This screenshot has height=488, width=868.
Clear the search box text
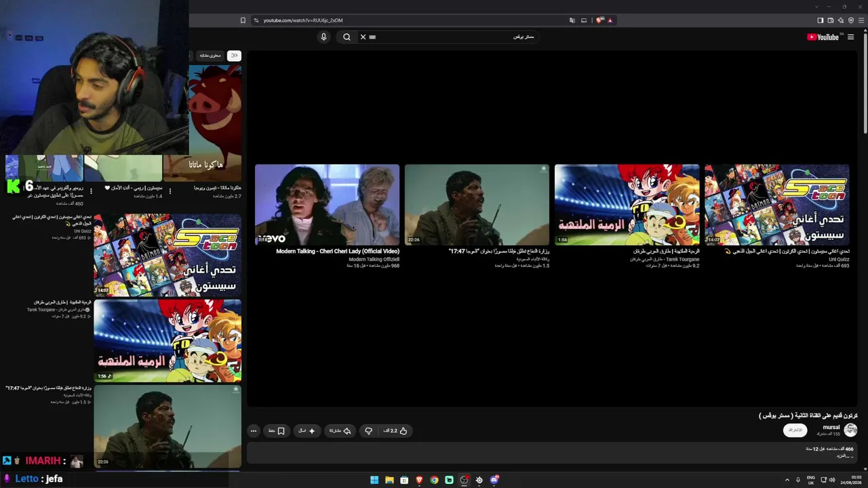363,37
